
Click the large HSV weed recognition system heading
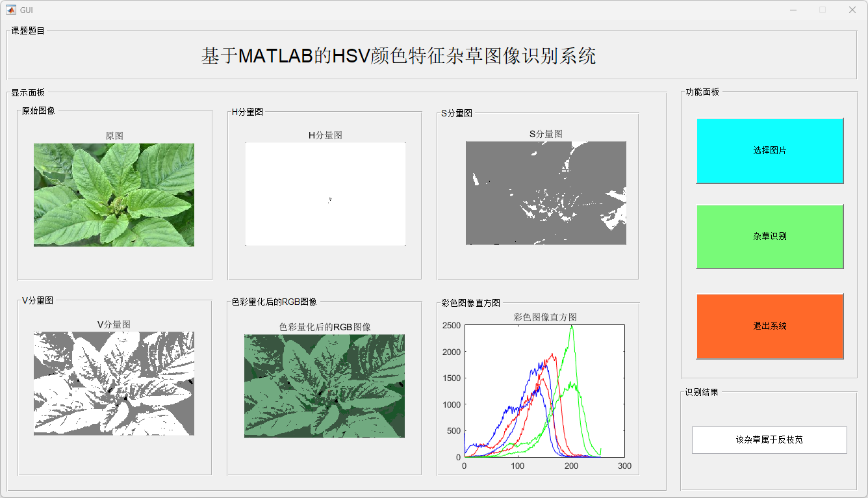(x=398, y=57)
